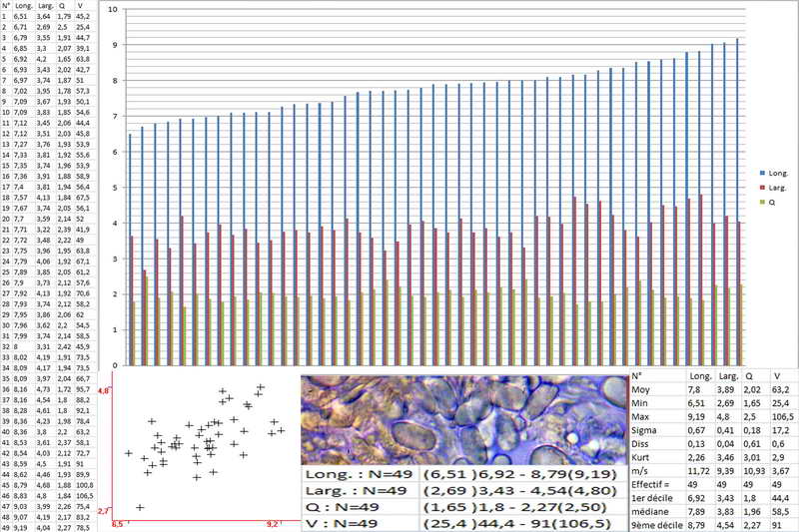Viewport: 799px width, 532px height.
Task: Select the N° header in left data table
Action: [5, 6]
